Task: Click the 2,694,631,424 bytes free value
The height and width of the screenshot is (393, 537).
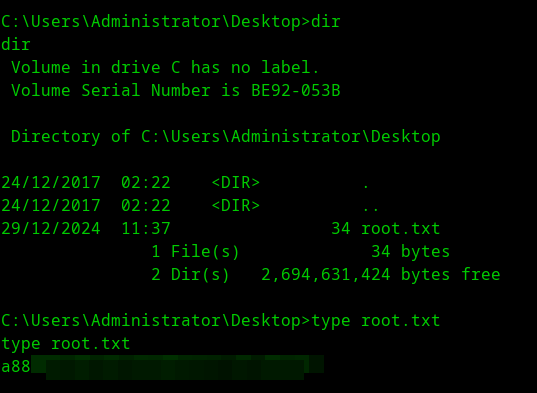Action: pos(380,275)
